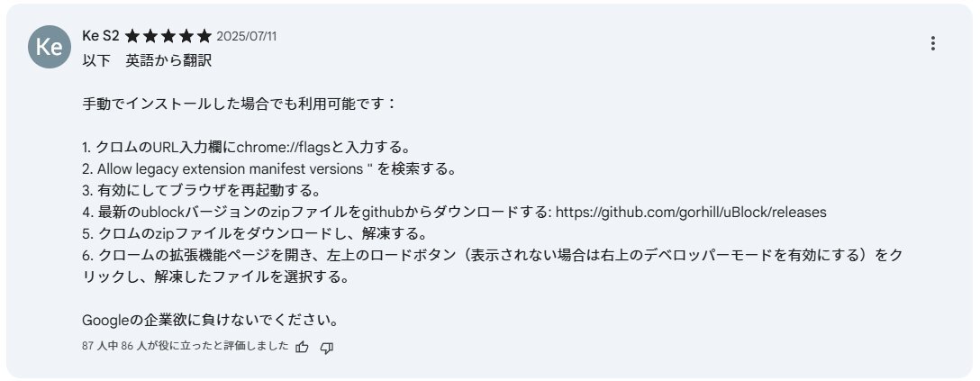Click the step 3 browser restart line
Screen dimensions: 980x381
pos(209,191)
